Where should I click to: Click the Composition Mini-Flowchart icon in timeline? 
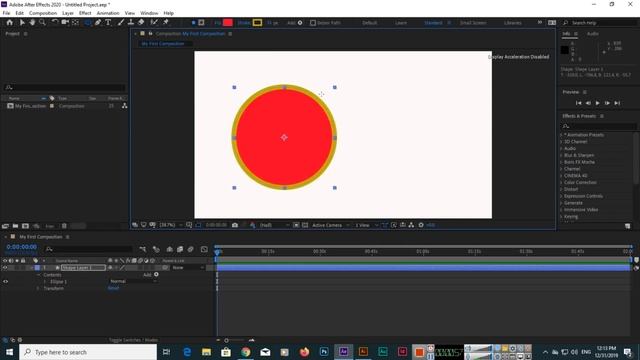(x=142, y=249)
